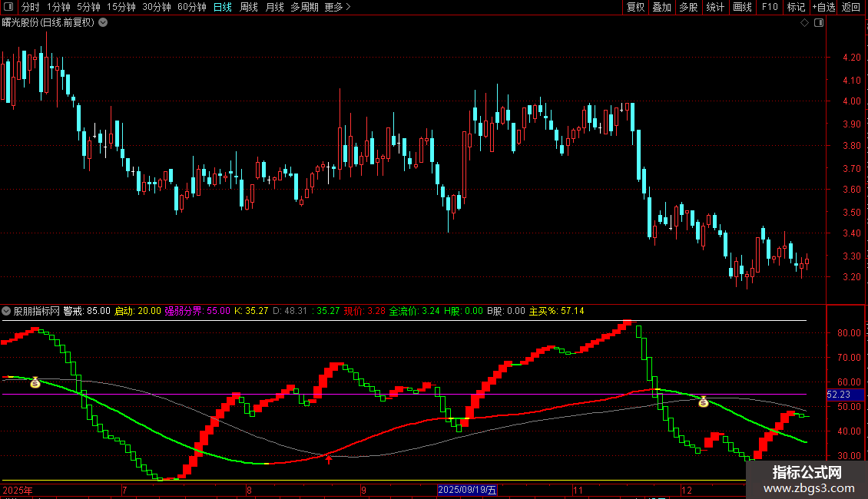Open the F10 company info

point(770,7)
